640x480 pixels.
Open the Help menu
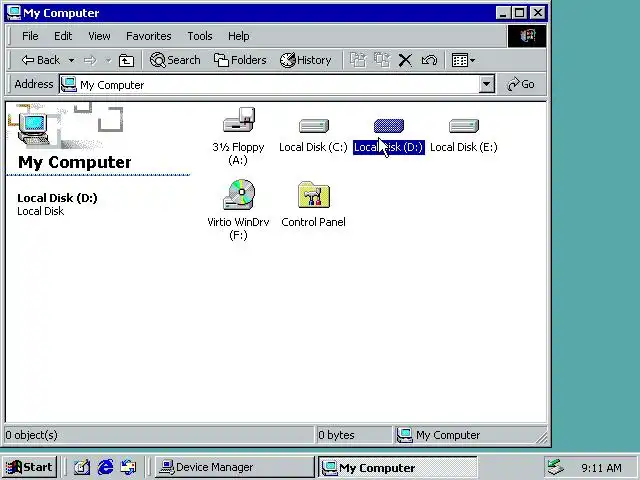click(239, 36)
